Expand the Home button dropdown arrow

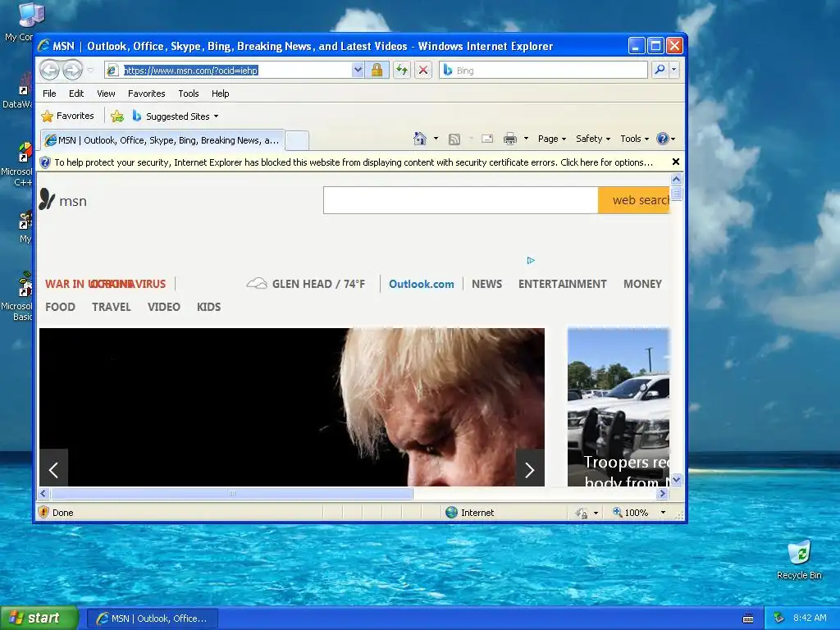coord(436,139)
